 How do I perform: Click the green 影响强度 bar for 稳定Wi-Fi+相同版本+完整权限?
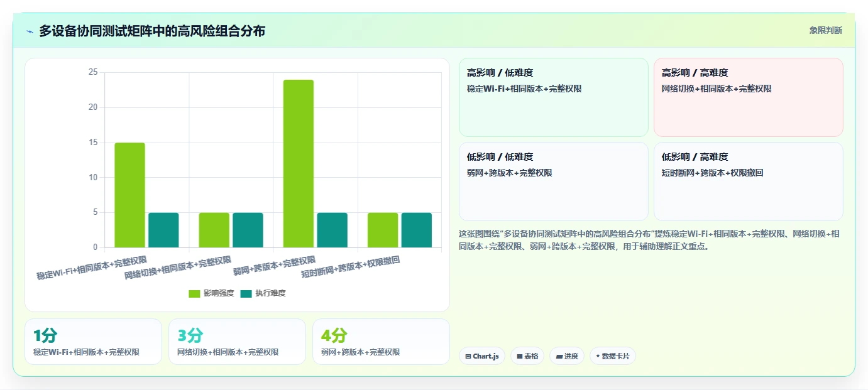coord(130,195)
